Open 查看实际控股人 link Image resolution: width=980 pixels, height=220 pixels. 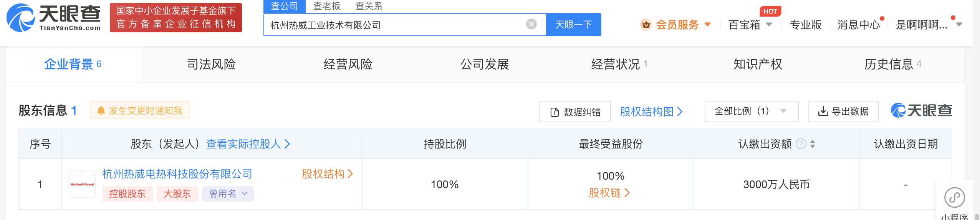tap(248, 144)
